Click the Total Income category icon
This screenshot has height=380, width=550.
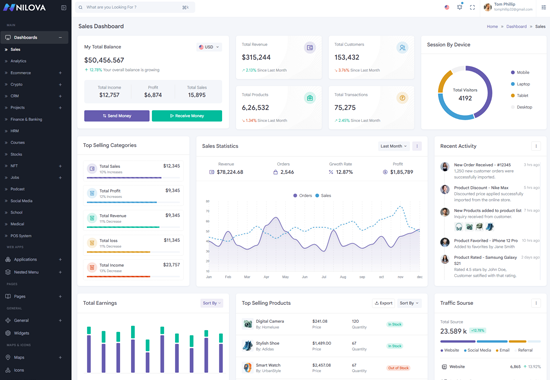pyautogui.click(x=92, y=267)
